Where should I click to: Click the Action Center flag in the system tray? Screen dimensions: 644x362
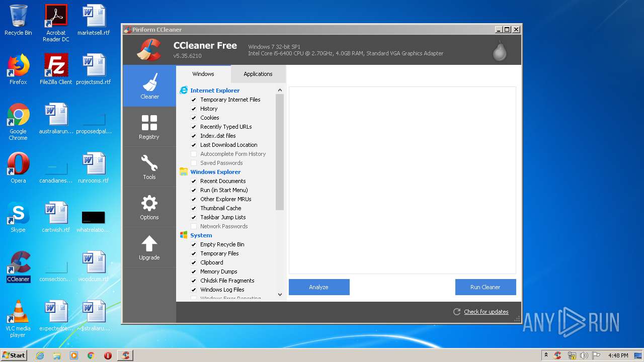(x=596, y=355)
